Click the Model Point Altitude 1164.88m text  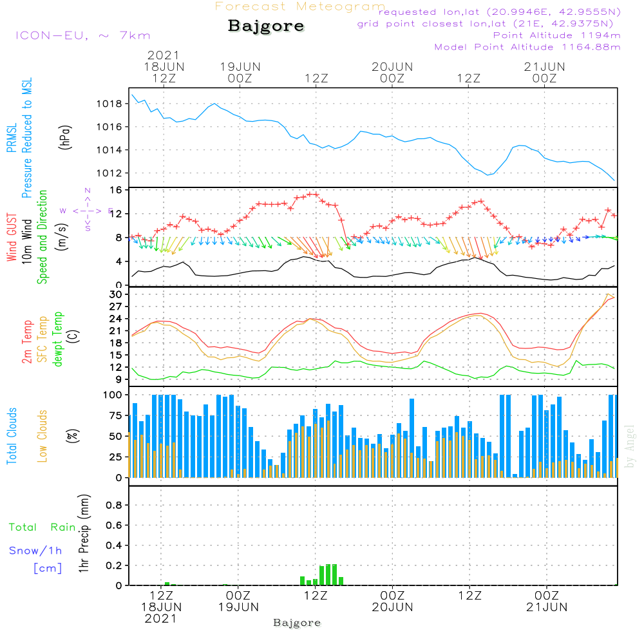(x=527, y=47)
